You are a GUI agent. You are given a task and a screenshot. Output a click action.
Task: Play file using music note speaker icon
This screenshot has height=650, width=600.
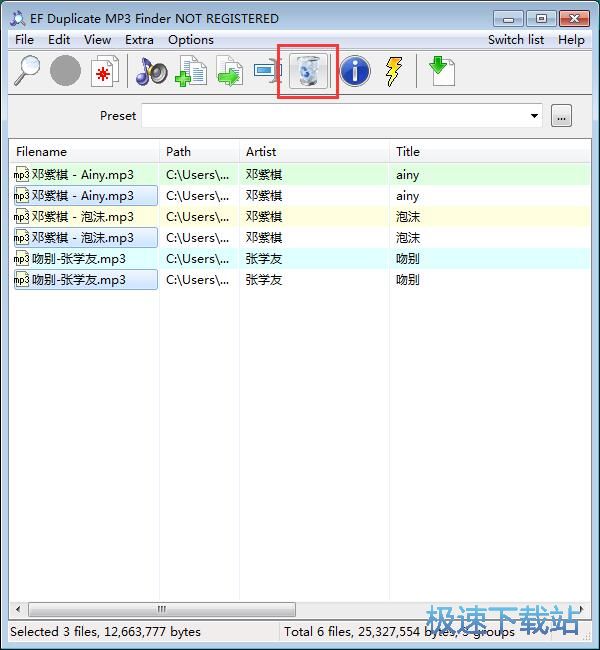[x=151, y=71]
